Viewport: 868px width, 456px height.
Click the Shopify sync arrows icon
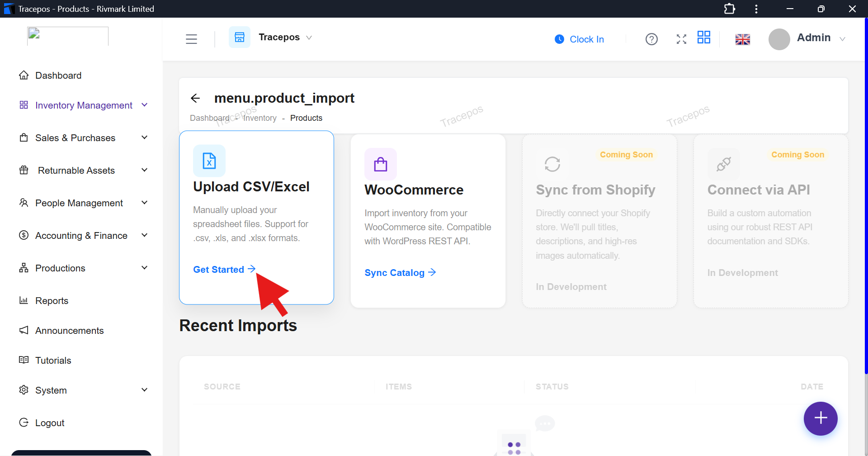(552, 164)
